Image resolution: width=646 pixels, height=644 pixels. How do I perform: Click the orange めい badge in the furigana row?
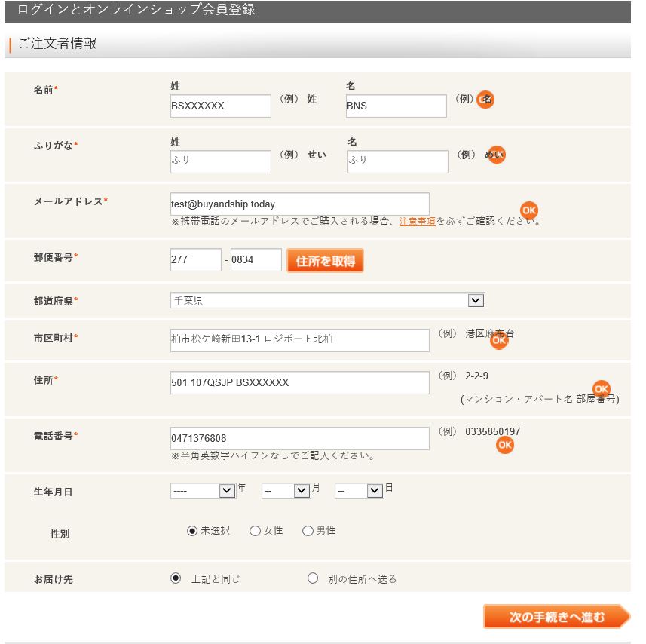click(x=495, y=155)
